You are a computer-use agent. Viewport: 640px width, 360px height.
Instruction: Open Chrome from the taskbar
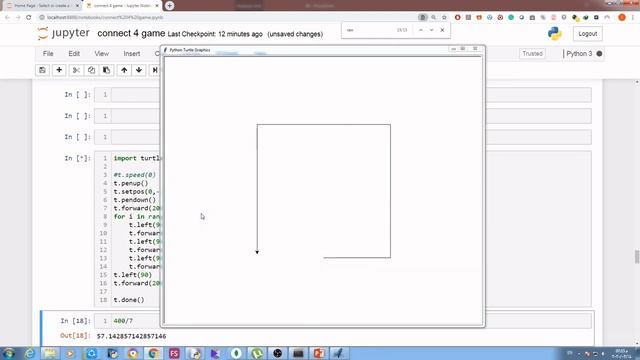click(153, 353)
